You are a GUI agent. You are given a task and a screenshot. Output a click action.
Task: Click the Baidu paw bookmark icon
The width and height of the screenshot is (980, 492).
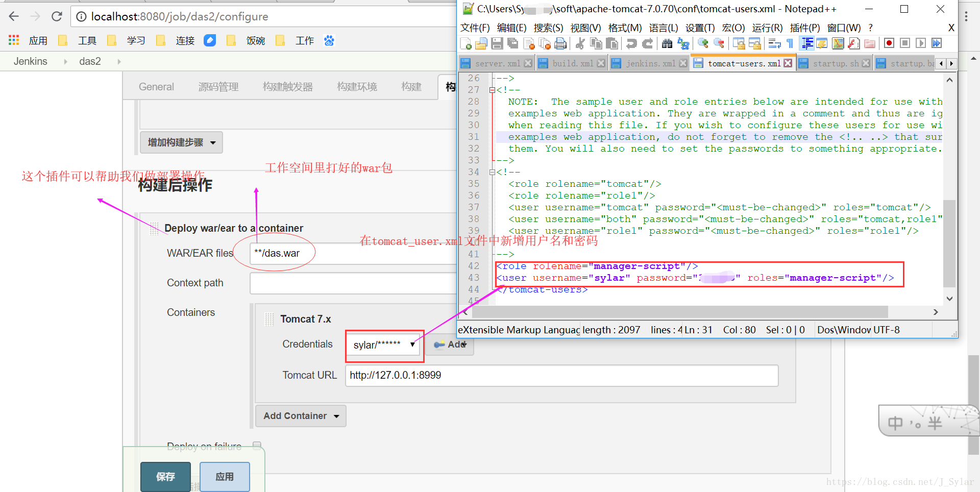[329, 40]
